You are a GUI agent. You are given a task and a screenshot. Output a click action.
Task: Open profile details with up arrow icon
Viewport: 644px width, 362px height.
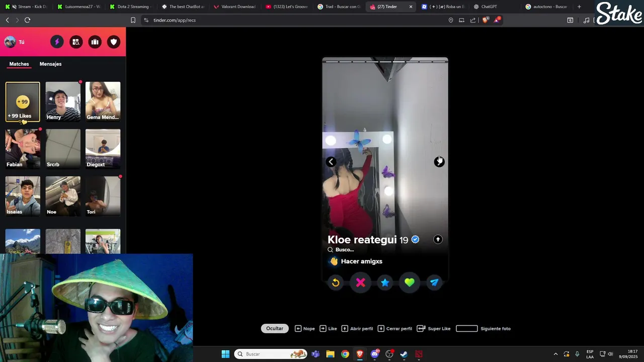point(438,239)
